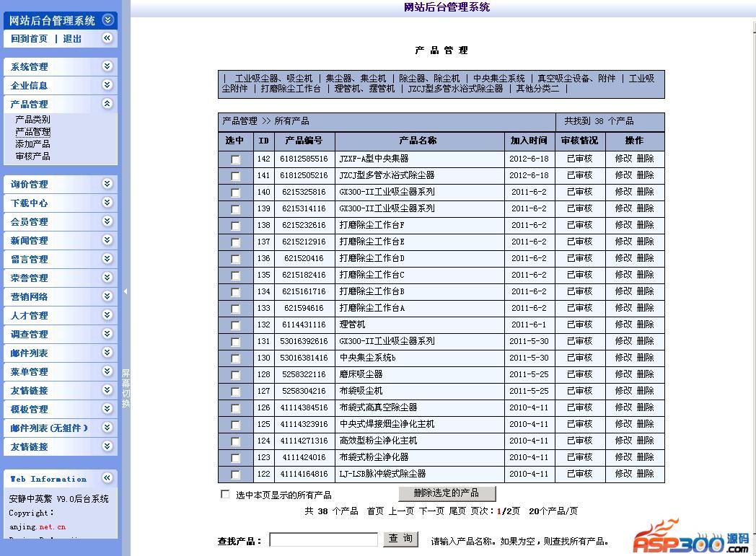
Task: Expand the 新闻管理 section
Action: pyautogui.click(x=107, y=240)
